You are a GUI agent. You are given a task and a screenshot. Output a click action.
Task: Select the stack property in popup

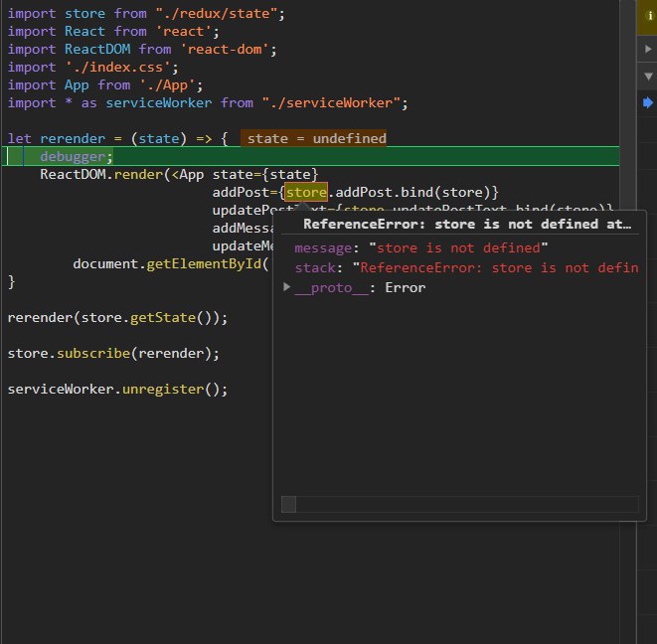pyautogui.click(x=315, y=267)
